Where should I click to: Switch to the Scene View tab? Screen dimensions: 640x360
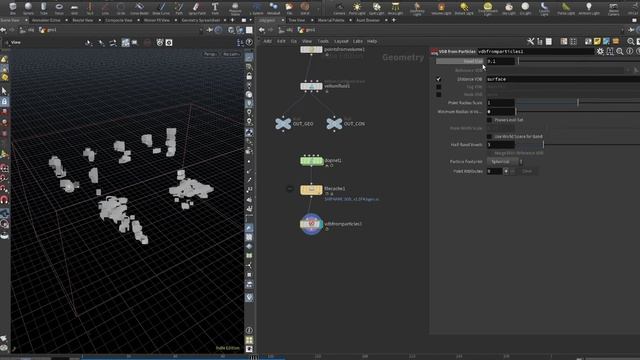(x=11, y=20)
